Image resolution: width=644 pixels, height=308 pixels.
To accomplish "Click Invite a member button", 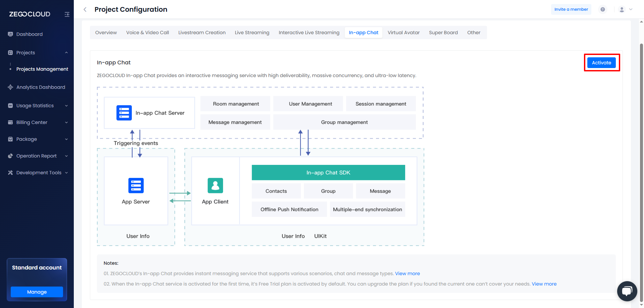I will (571, 9).
